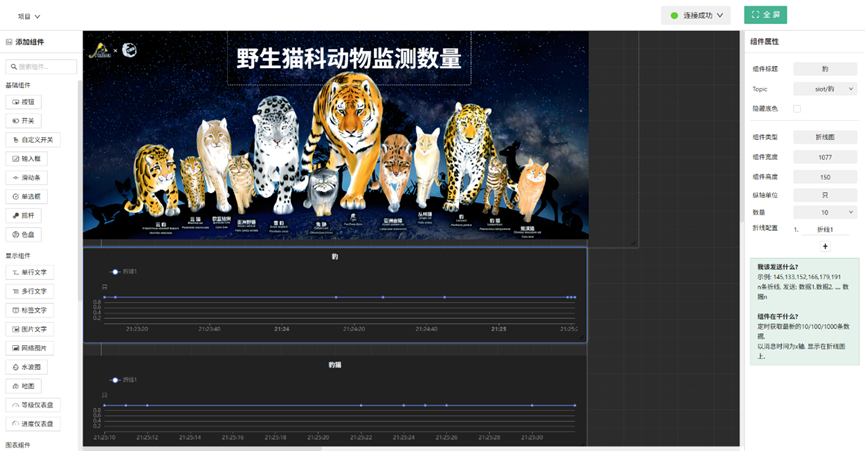
Task: Add the 开关 switch component
Action: 28,121
